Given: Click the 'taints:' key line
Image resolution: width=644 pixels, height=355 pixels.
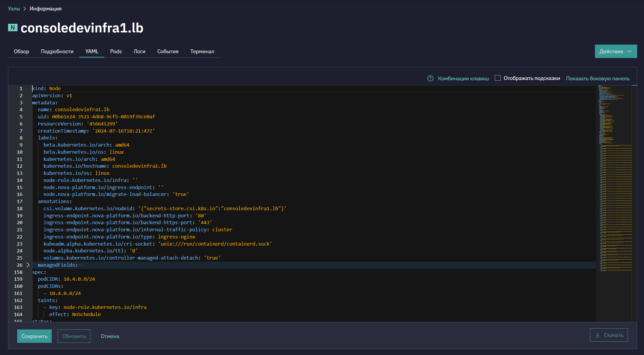Looking at the screenshot, I should point(48,300).
